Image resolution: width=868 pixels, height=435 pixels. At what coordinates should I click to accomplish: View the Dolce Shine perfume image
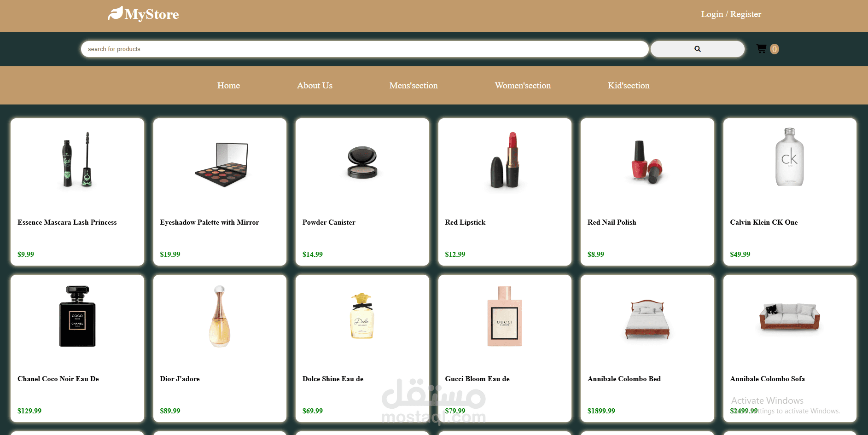(362, 316)
